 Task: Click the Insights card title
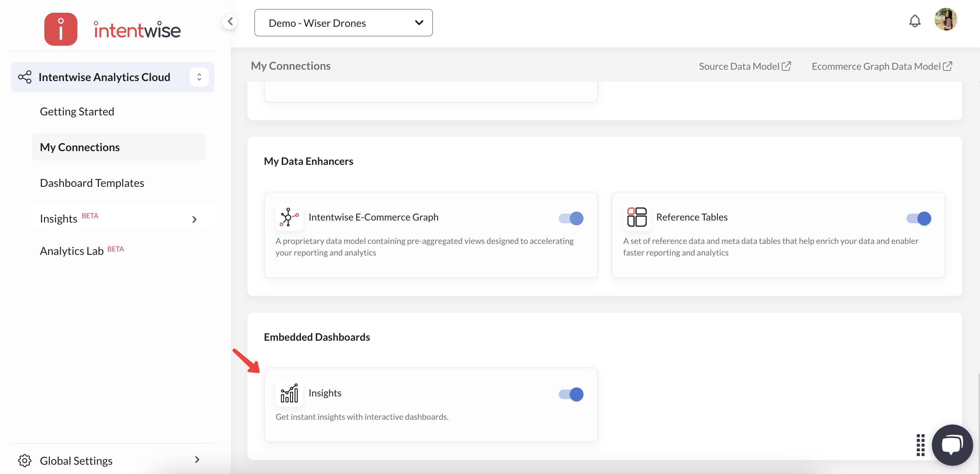pos(325,393)
